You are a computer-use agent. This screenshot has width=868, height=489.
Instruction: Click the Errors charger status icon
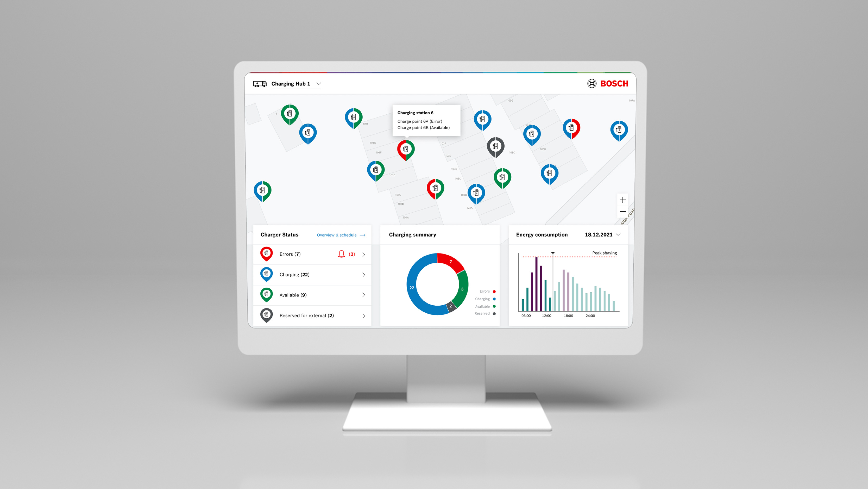(x=267, y=253)
